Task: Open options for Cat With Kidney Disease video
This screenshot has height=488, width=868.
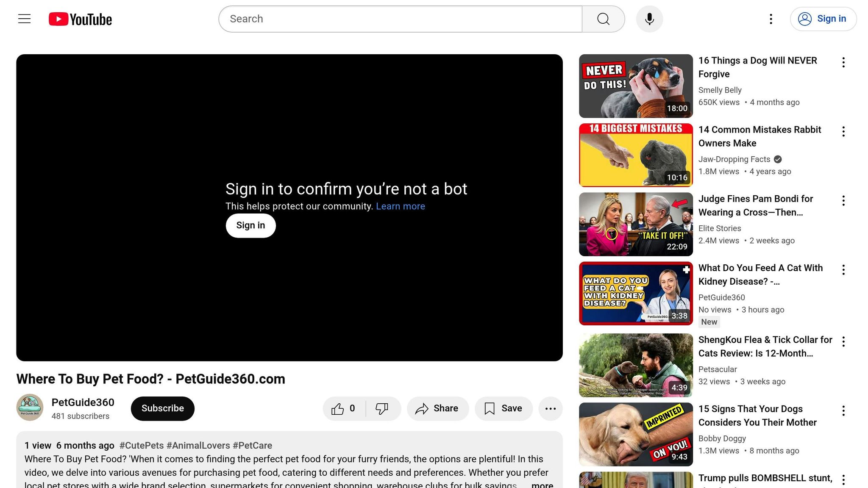Action: tap(843, 270)
